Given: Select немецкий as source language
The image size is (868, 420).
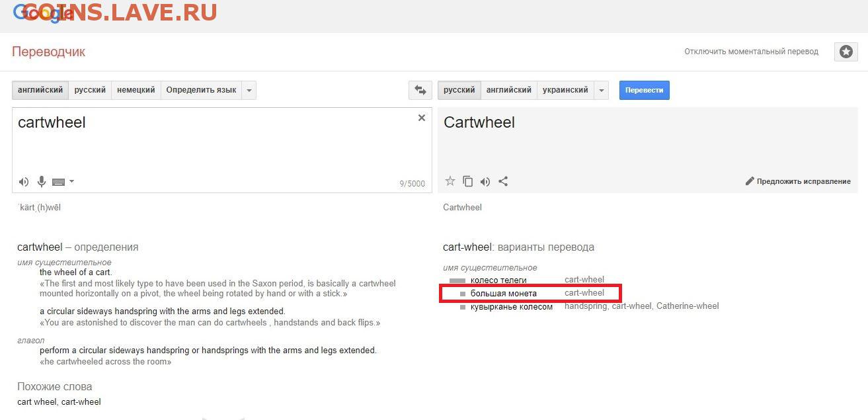Looking at the screenshot, I should 136,90.
